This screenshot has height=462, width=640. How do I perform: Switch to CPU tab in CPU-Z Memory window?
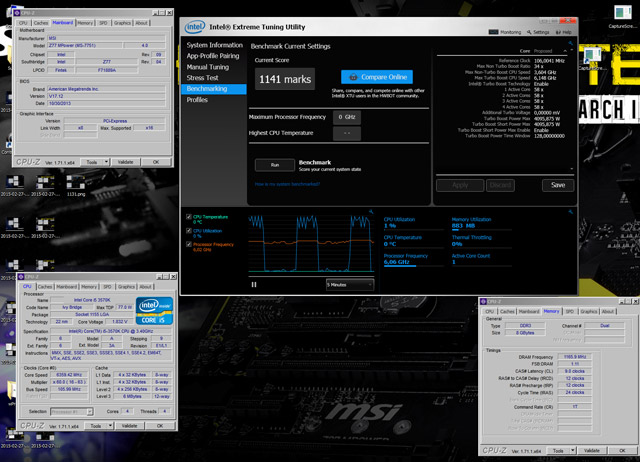pyautogui.click(x=489, y=311)
